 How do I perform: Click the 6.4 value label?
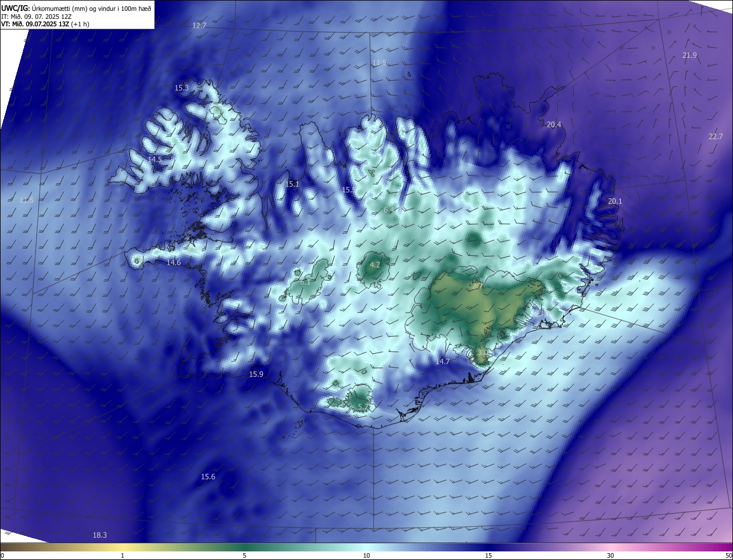pos(389,211)
